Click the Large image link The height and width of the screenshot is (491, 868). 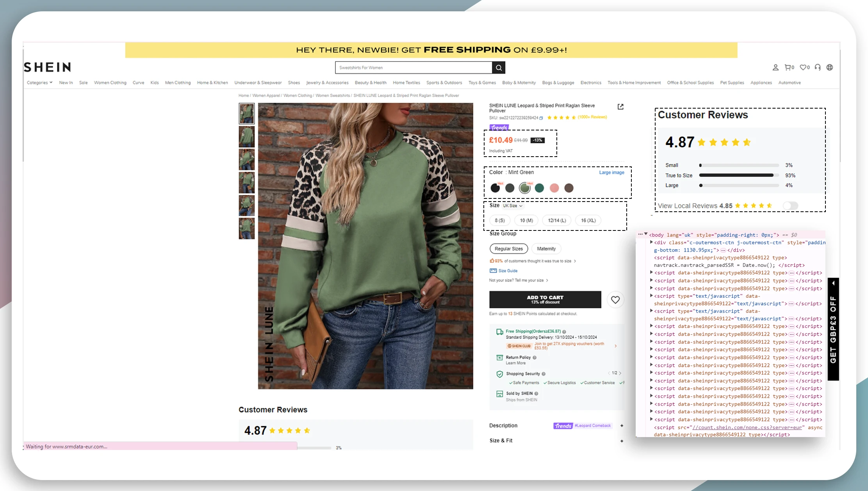611,173
